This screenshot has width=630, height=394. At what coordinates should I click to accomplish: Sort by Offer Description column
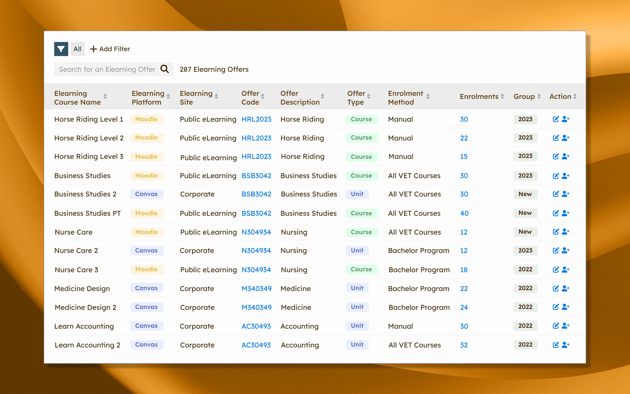click(322, 96)
